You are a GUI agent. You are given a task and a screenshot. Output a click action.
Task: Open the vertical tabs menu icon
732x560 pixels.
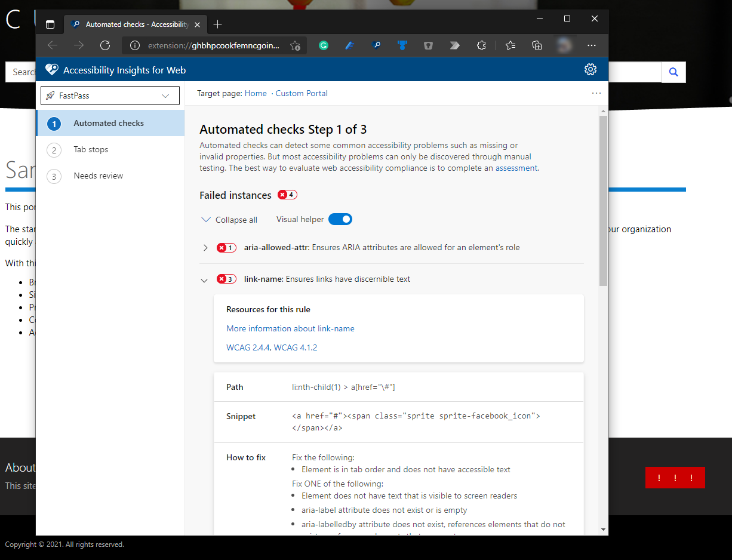click(50, 24)
